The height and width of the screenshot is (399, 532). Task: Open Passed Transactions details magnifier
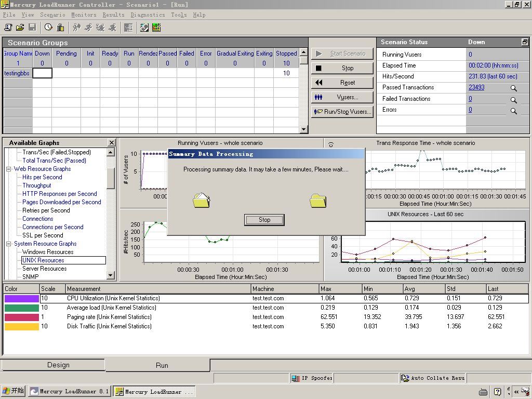tap(514, 88)
